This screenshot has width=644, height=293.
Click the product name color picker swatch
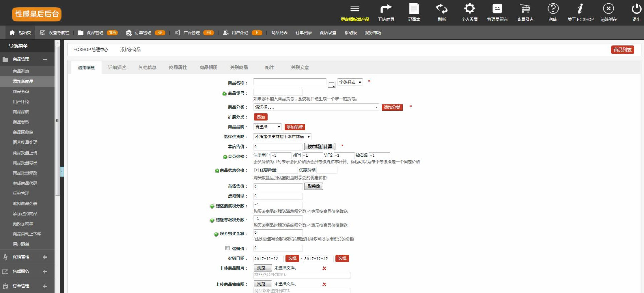click(332, 85)
